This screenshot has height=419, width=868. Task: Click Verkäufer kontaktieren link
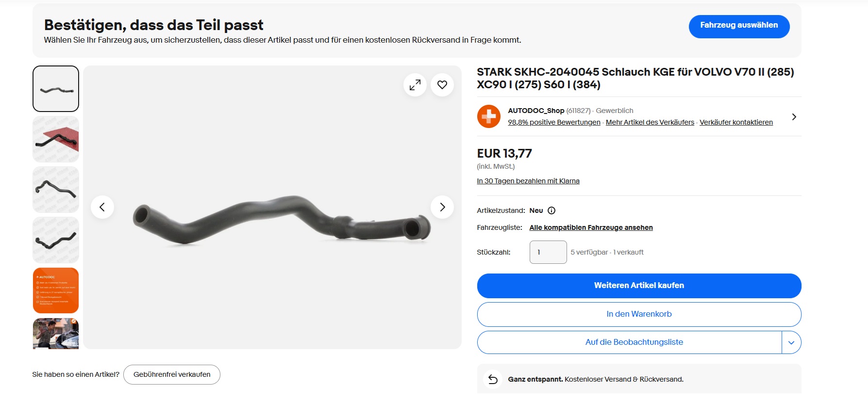736,122
